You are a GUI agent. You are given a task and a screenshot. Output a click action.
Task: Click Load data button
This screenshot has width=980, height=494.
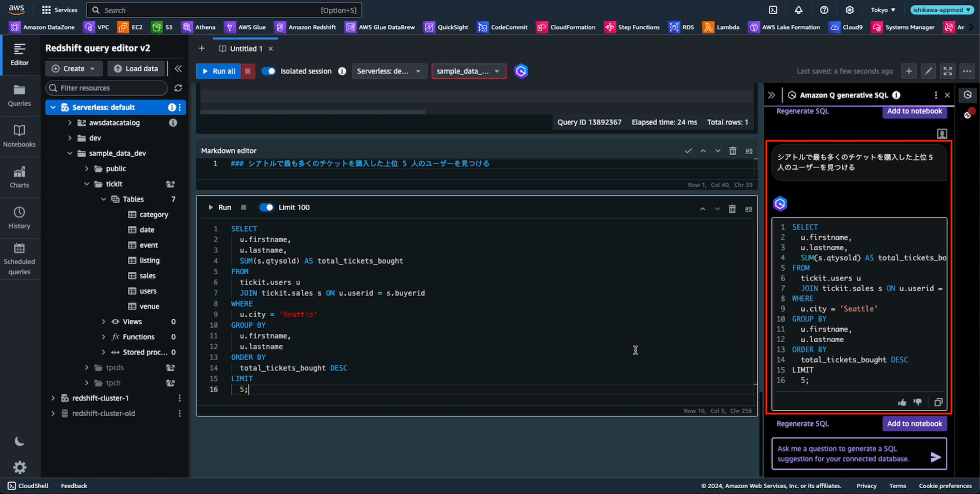tap(136, 69)
